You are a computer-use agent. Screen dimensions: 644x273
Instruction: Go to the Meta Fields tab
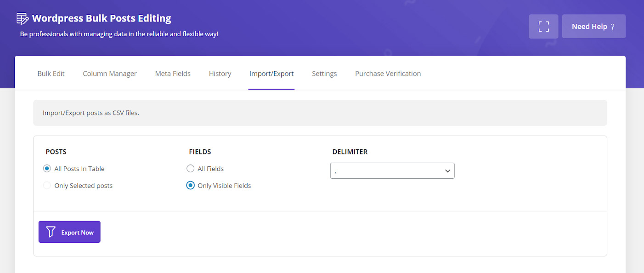coord(173,74)
